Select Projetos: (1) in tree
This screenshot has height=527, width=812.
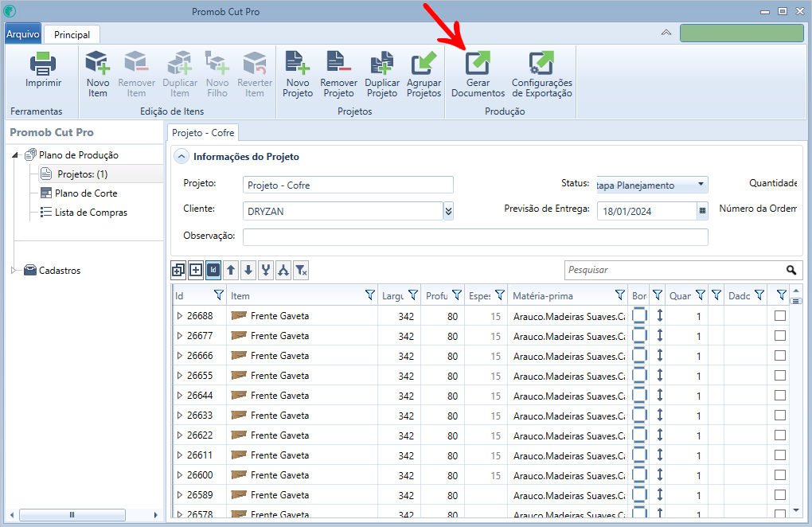pos(82,174)
